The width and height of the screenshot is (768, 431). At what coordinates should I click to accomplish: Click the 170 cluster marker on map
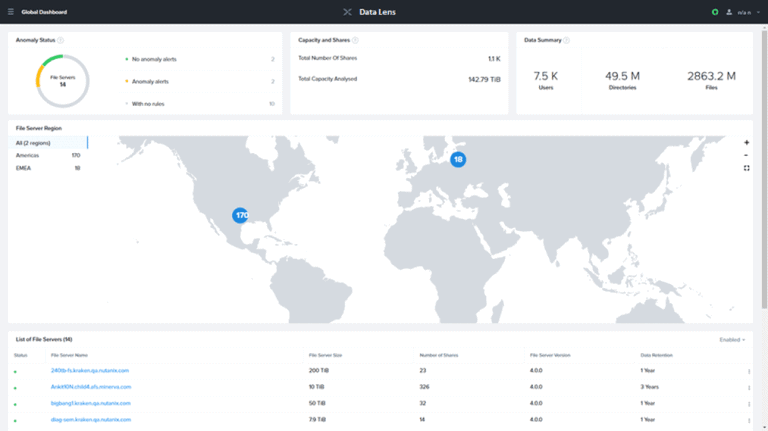tap(241, 215)
